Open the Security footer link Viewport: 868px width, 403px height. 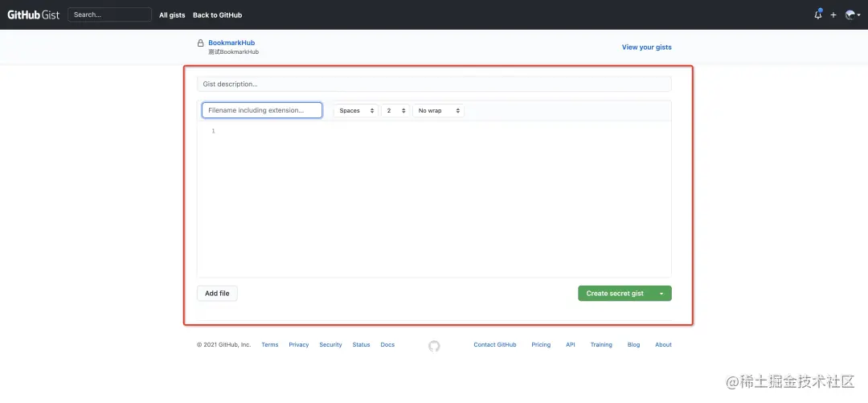coord(330,345)
